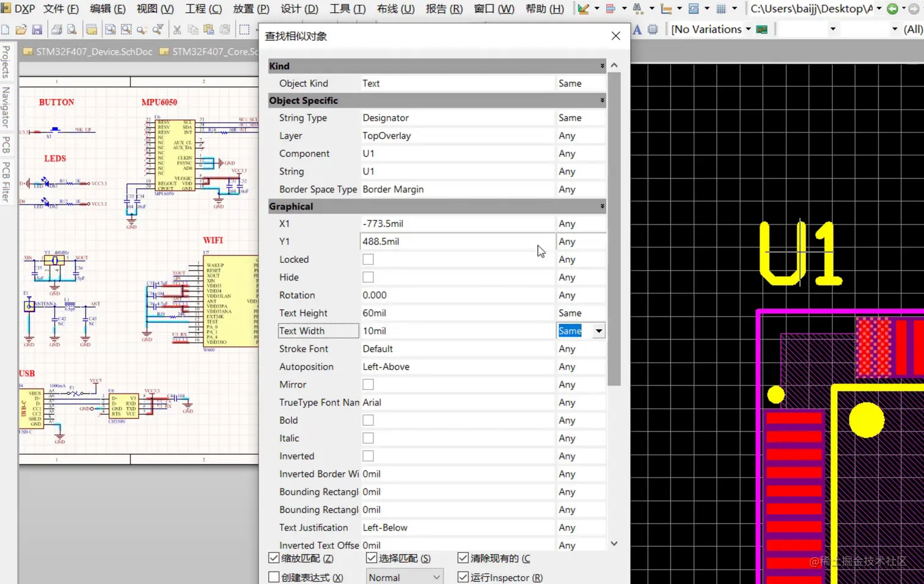
Task: Click the new document icon
Action: pyautogui.click(x=5, y=29)
